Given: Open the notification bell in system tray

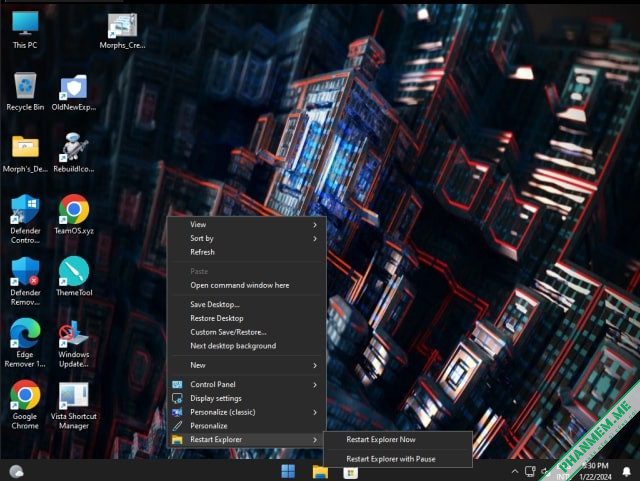Looking at the screenshot, I should point(627,472).
